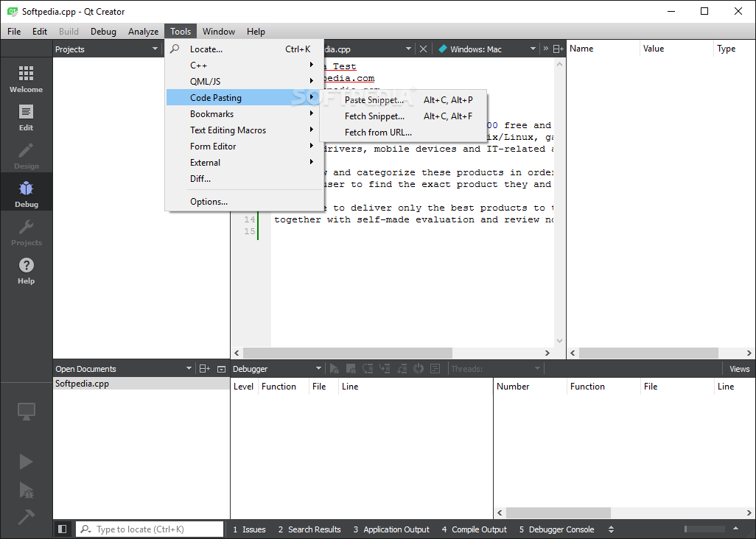Expand the Form Editor submenu
Image resolution: width=756 pixels, height=539 pixels.
245,146
